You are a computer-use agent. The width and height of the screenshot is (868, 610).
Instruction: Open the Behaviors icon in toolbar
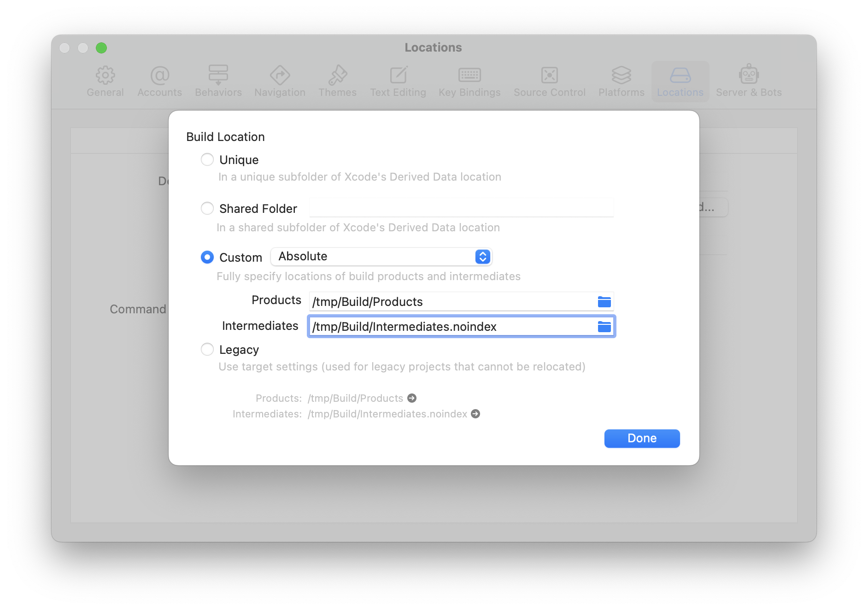pyautogui.click(x=218, y=75)
